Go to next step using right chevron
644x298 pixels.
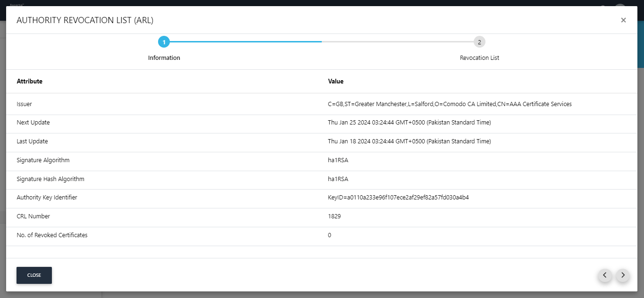623,275
